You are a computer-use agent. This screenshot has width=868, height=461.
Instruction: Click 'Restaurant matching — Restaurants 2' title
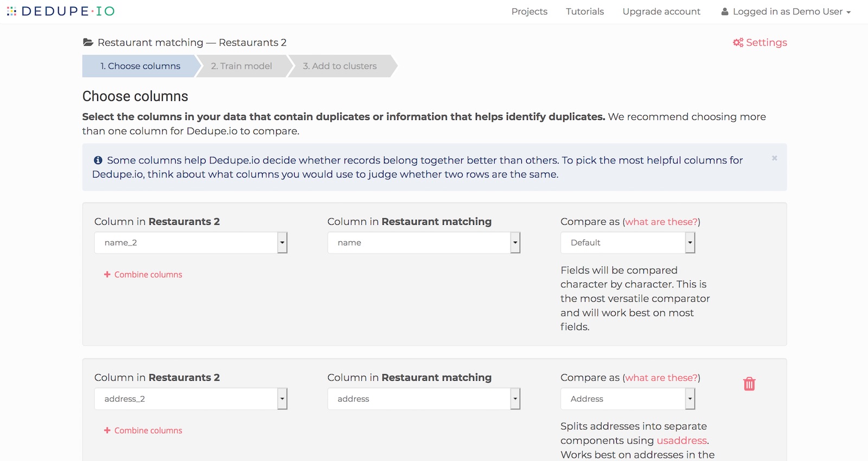coord(192,42)
